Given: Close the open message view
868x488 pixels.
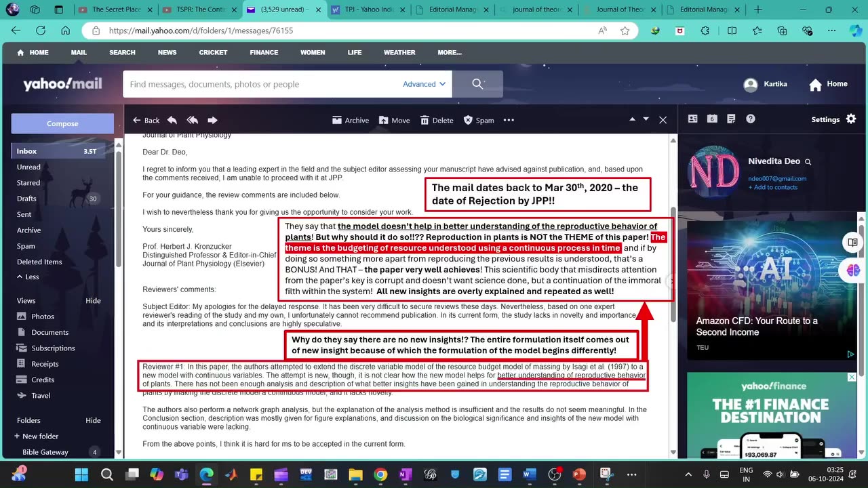Looking at the screenshot, I should point(663,120).
